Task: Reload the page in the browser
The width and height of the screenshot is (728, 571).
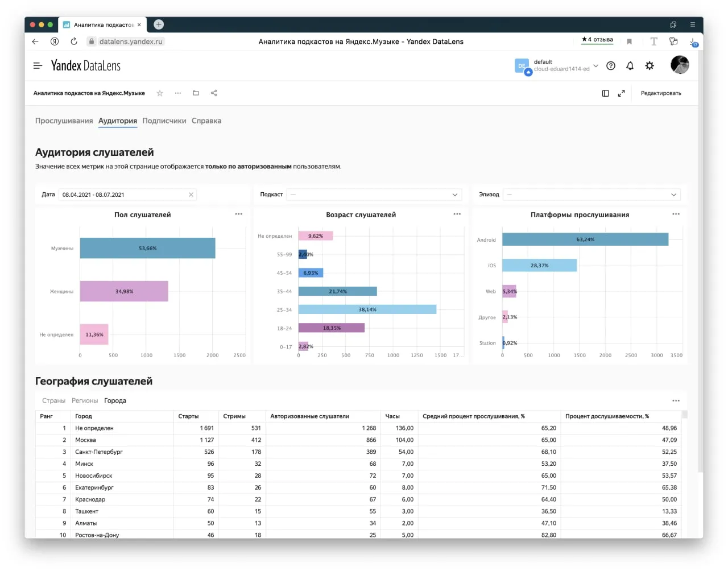Action: [x=73, y=42]
